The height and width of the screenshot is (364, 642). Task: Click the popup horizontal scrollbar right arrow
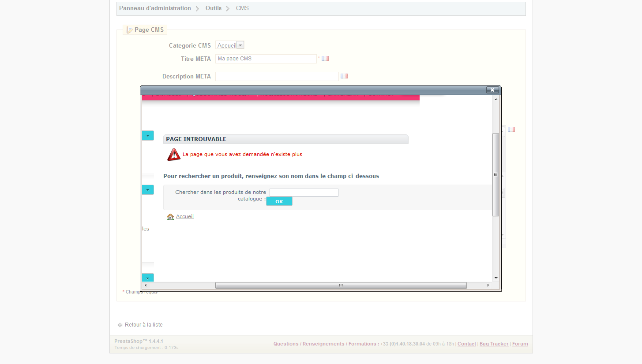coord(488,286)
